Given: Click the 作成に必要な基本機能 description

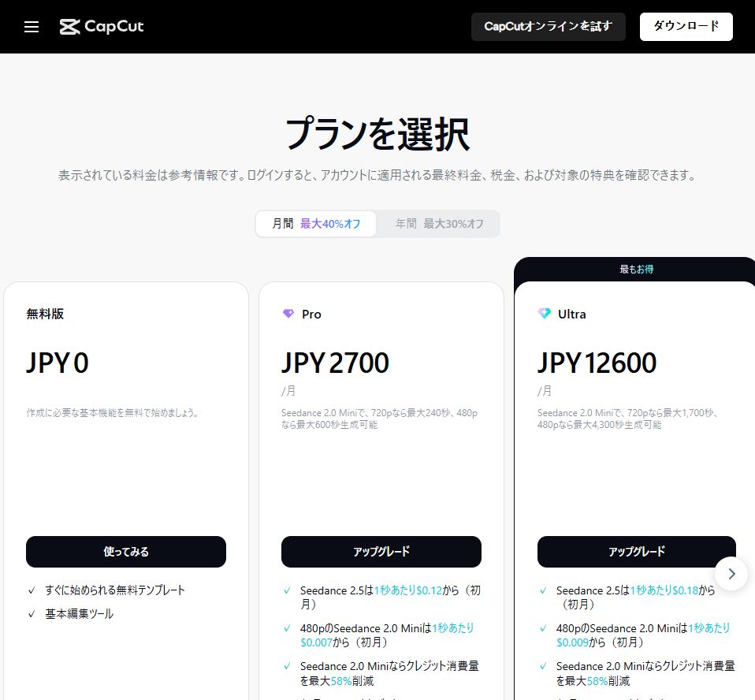Looking at the screenshot, I should 113,413.
